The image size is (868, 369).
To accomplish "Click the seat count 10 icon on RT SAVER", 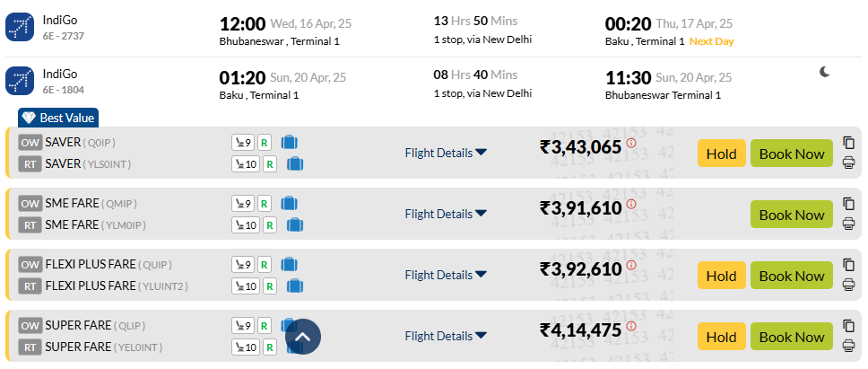I will point(245,164).
